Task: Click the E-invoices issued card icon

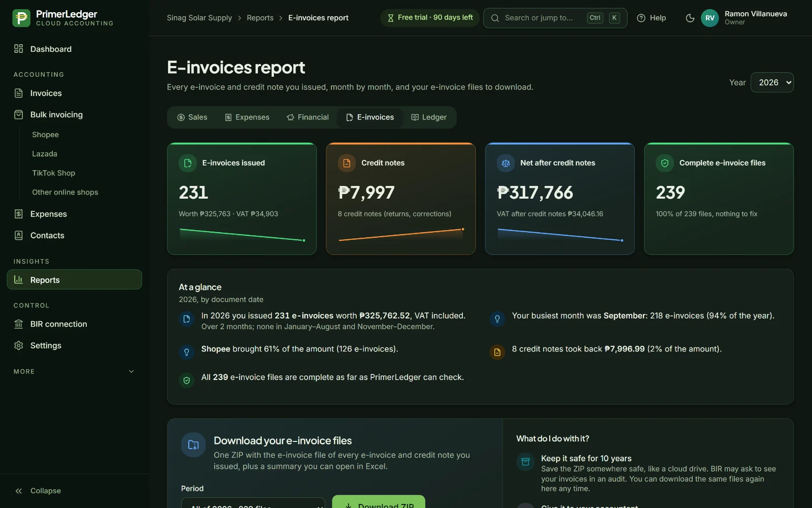Action: click(188, 163)
